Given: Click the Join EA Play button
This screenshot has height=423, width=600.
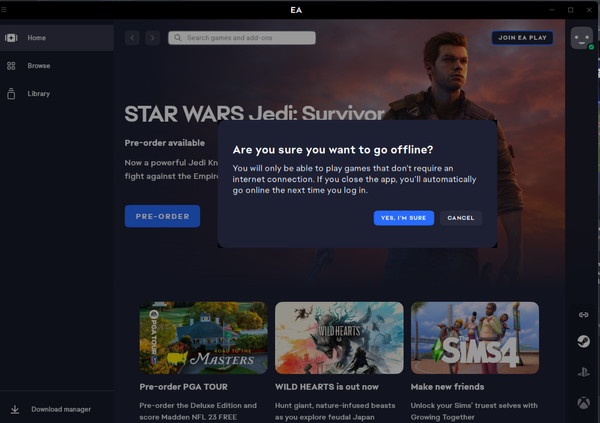Looking at the screenshot, I should click(522, 38).
